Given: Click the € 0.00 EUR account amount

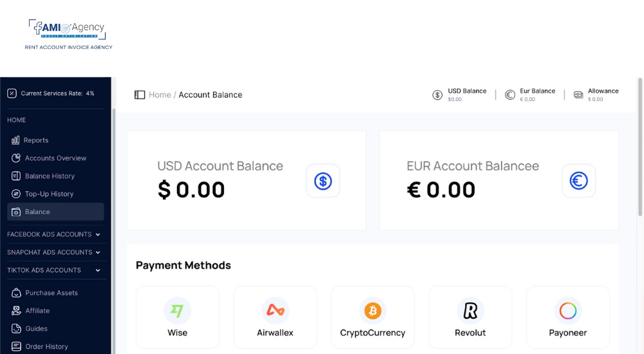Looking at the screenshot, I should (x=441, y=190).
